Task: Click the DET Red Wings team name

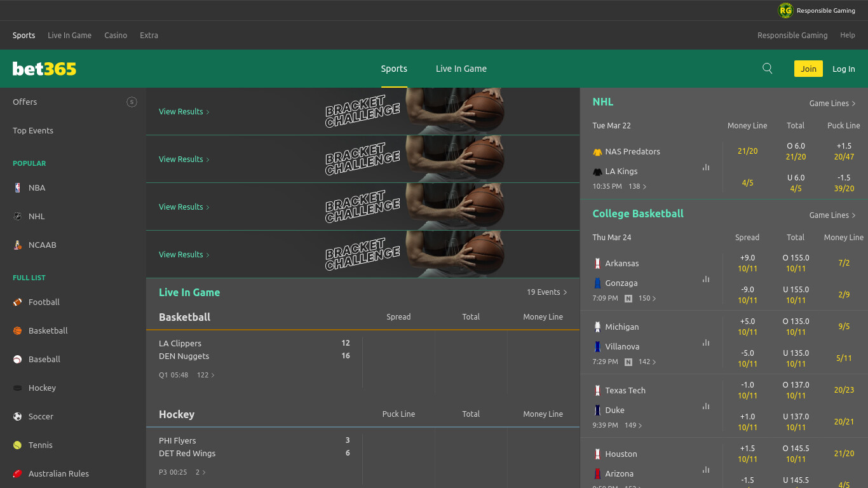Action: 187,453
